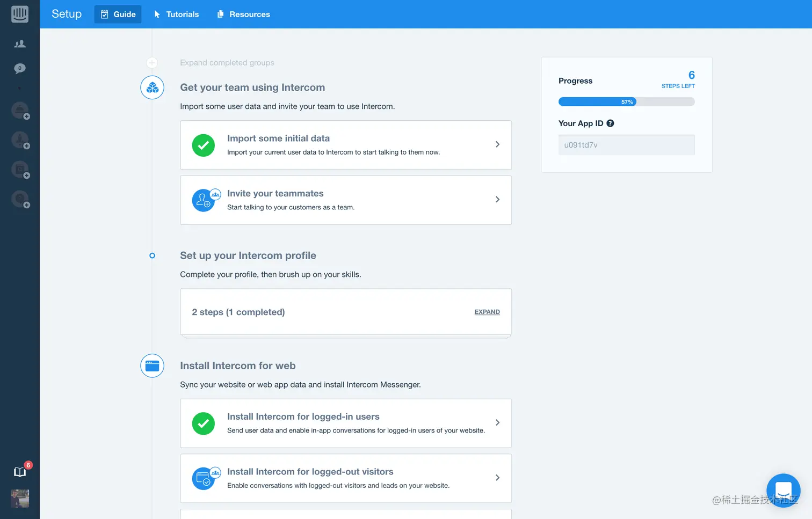The height and width of the screenshot is (519, 812).
Task: Select the Invite your teammates icon
Action: point(205,200)
